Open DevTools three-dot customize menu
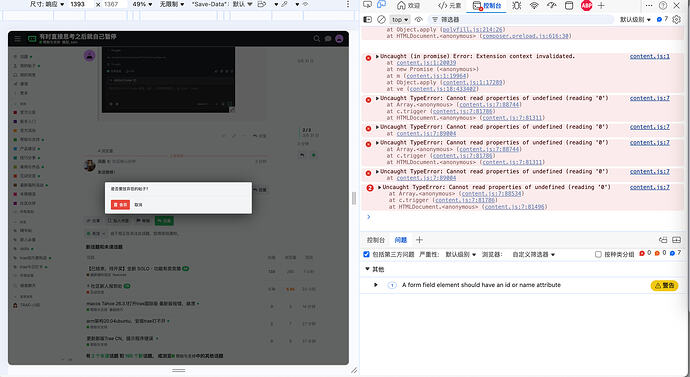 pos(649,5)
